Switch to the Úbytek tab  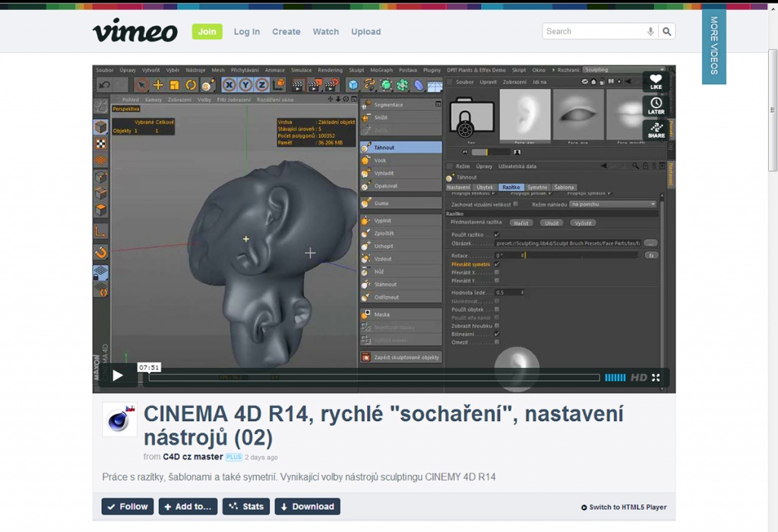pos(485,187)
